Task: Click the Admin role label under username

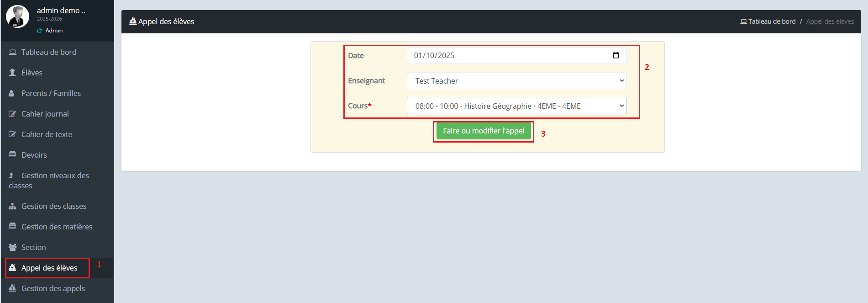Action: click(x=54, y=31)
